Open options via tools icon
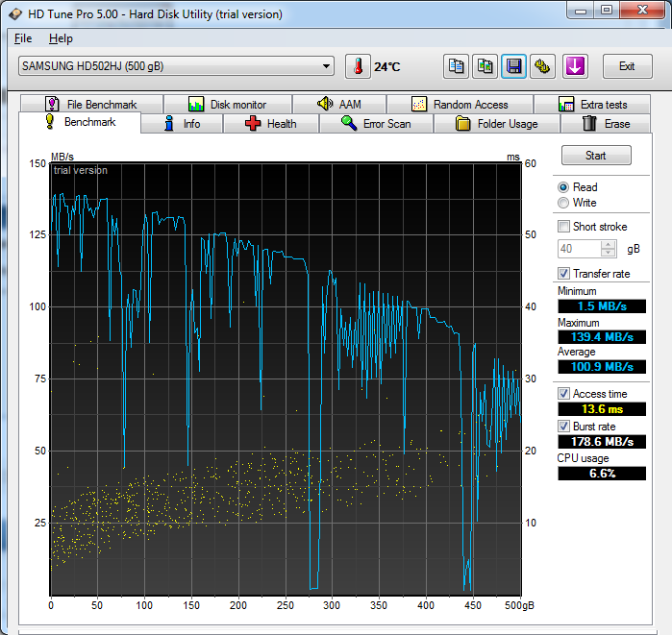 542,66
